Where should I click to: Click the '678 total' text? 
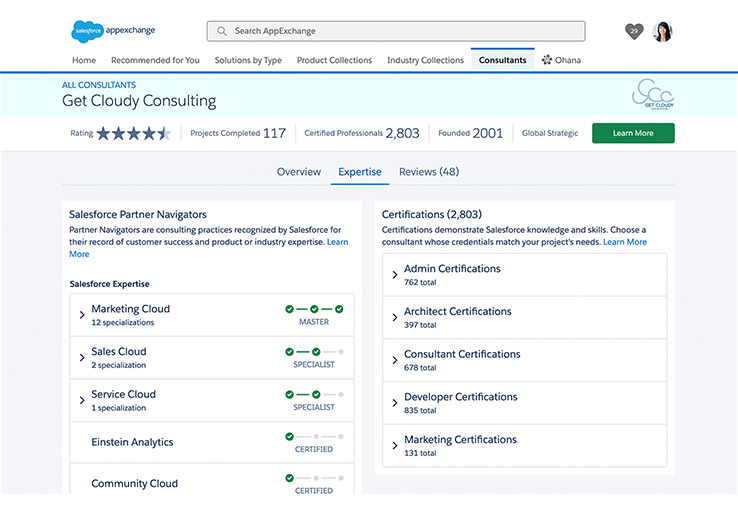click(x=420, y=368)
